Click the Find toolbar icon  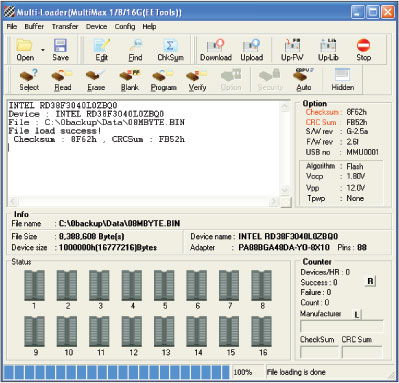point(135,50)
